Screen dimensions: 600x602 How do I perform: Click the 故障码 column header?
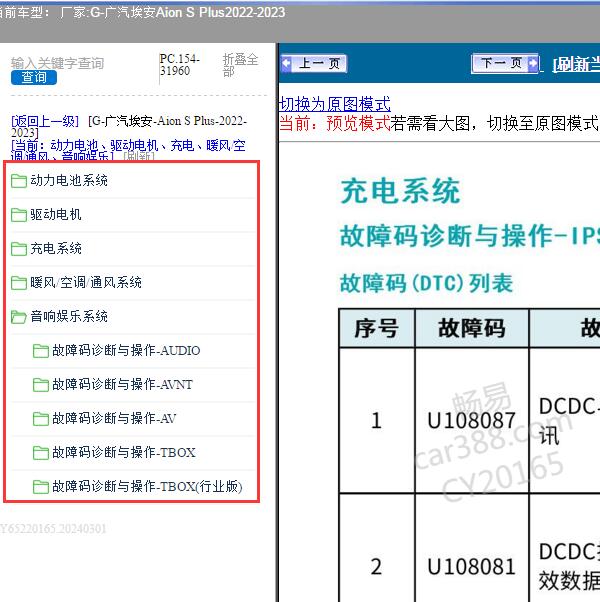472,328
